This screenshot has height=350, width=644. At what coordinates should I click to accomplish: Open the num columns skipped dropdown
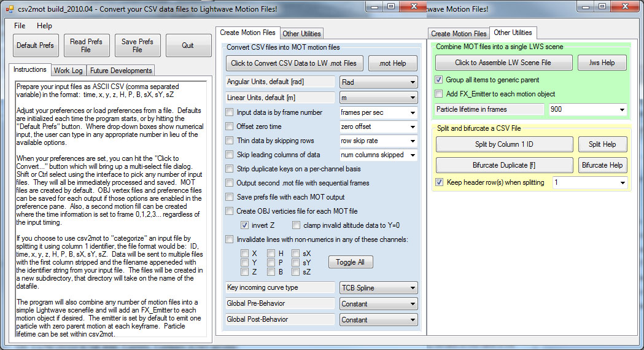(x=378, y=155)
